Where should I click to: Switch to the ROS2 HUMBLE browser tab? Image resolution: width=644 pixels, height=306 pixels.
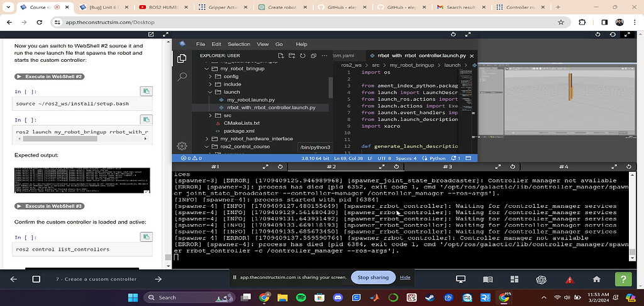click(163, 7)
